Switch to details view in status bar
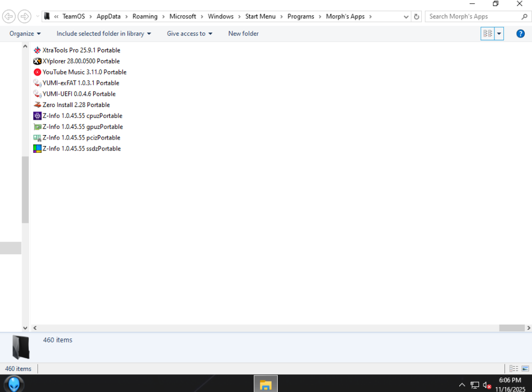This screenshot has height=392, width=532. (514, 369)
